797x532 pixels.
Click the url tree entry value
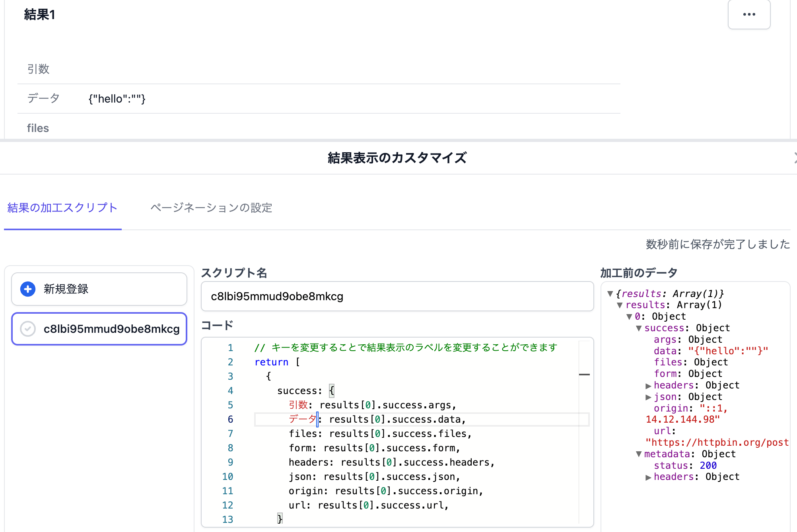coord(717,443)
